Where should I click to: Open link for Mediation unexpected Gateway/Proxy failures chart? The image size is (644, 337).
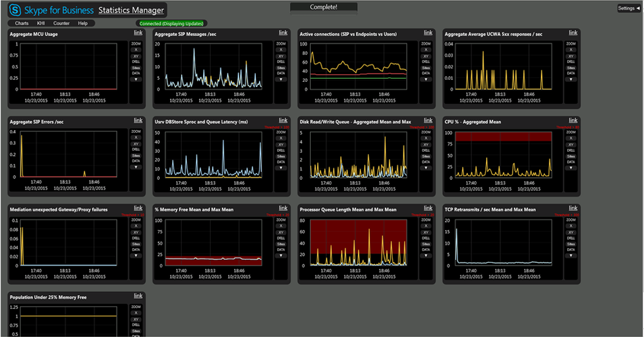pyautogui.click(x=138, y=209)
